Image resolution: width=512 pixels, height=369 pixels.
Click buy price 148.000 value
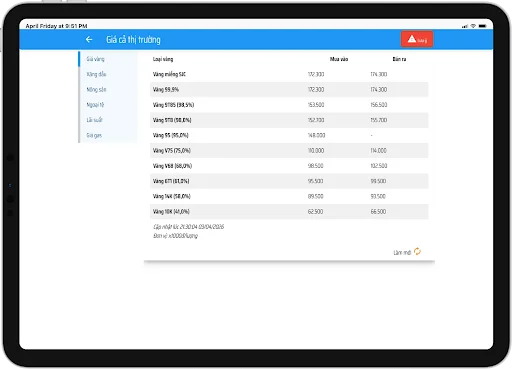316,135
